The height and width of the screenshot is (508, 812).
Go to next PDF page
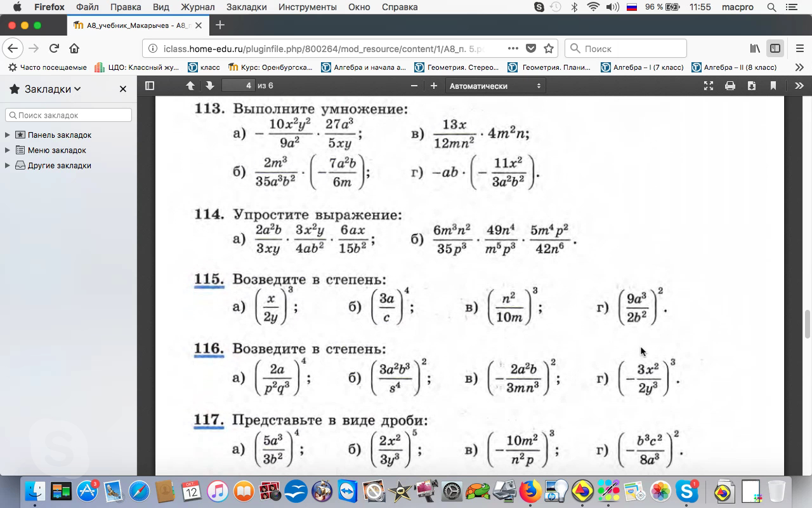[x=210, y=86]
